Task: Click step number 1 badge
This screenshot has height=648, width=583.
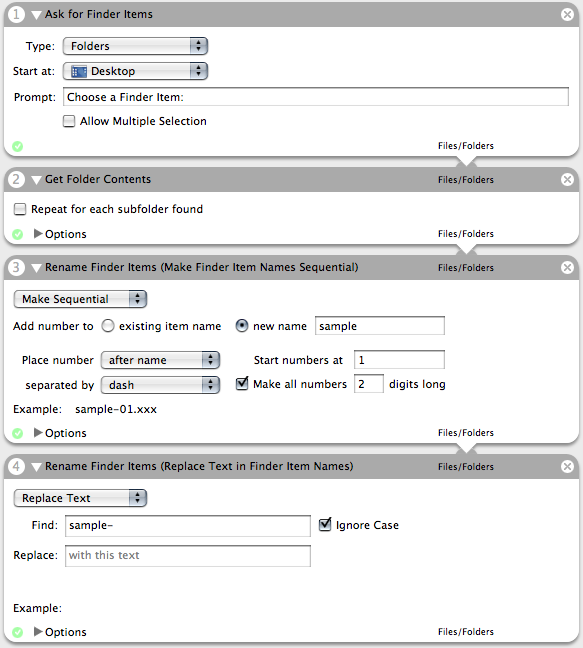Action: point(17,15)
